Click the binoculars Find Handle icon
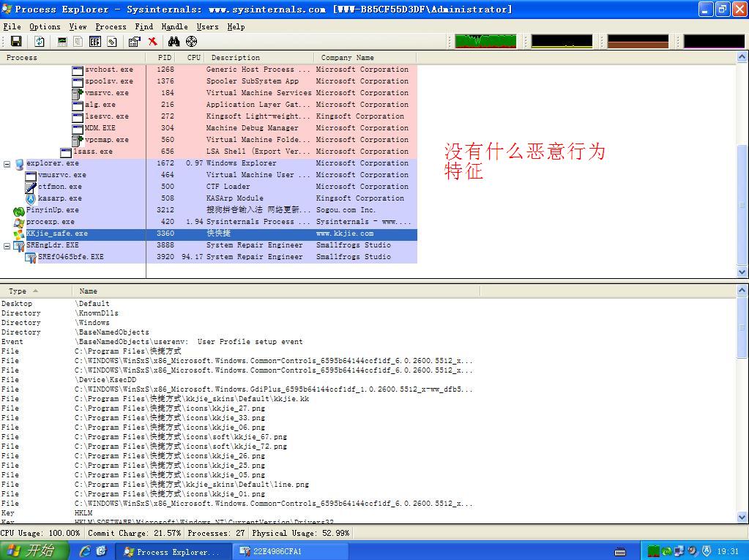This screenshot has width=749, height=560. (174, 42)
